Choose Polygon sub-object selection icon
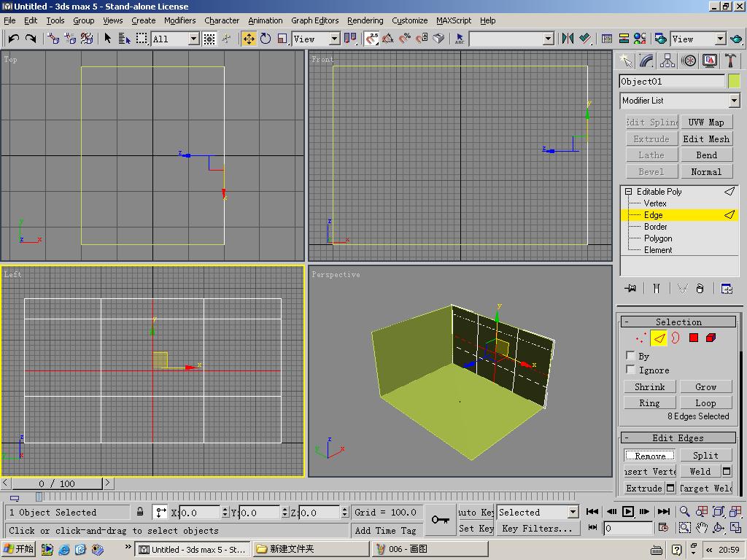The width and height of the screenshot is (747, 560). (694, 338)
